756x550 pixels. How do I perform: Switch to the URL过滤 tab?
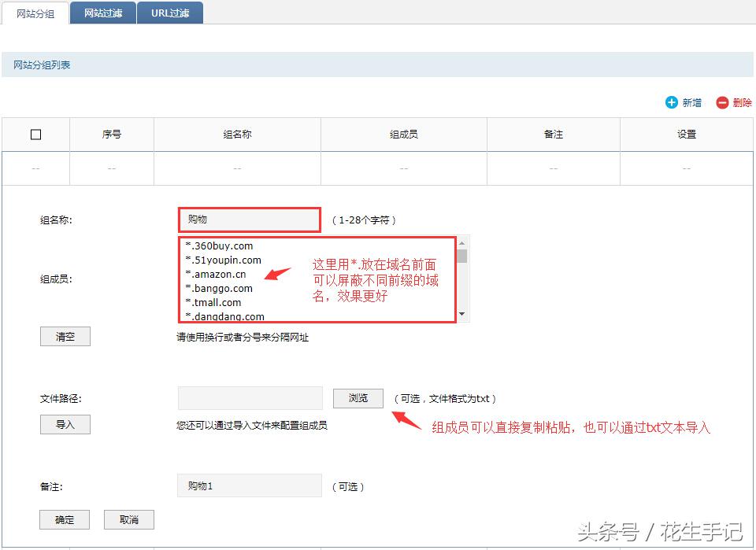click(170, 13)
